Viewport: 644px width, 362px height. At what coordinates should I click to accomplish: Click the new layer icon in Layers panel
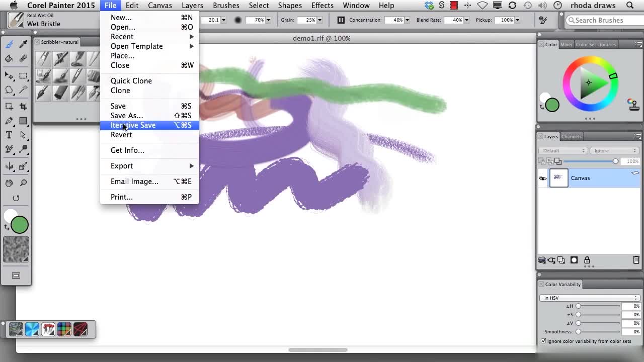561,260
